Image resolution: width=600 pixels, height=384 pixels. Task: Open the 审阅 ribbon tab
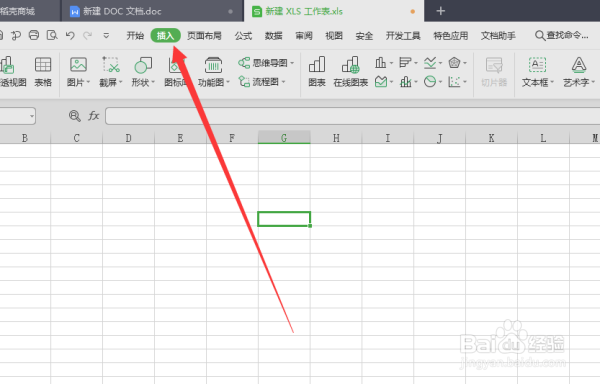(x=303, y=36)
